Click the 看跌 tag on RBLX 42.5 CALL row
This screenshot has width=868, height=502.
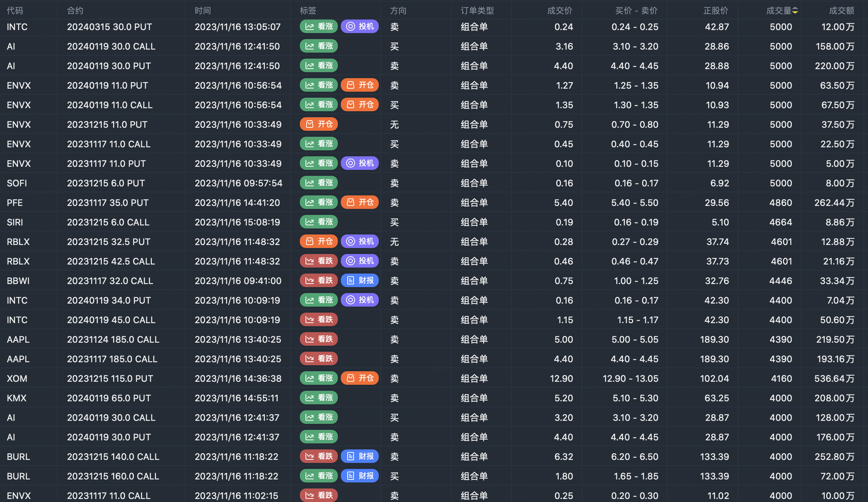point(319,261)
